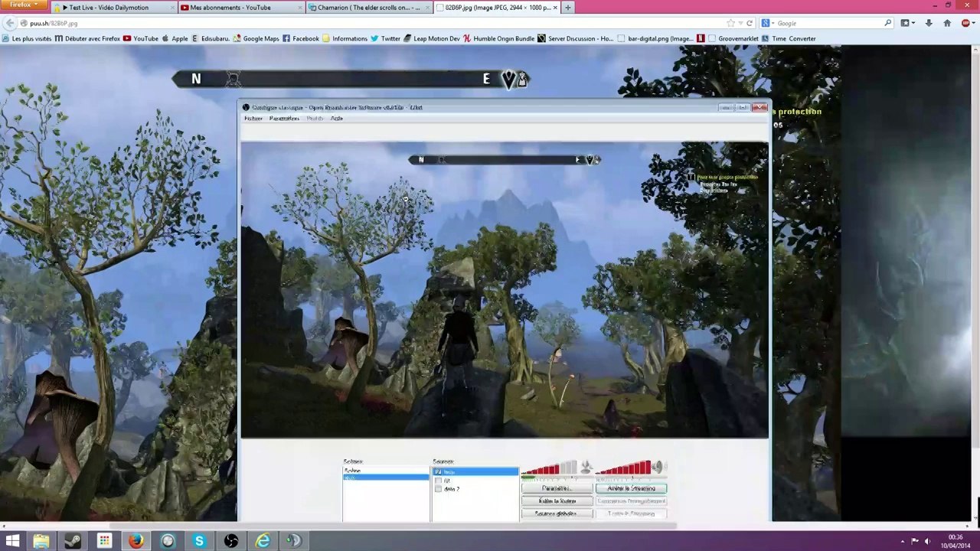This screenshot has width=980, height=551.
Task: Select the first scene in OBS Scènes list
Action: coord(386,471)
